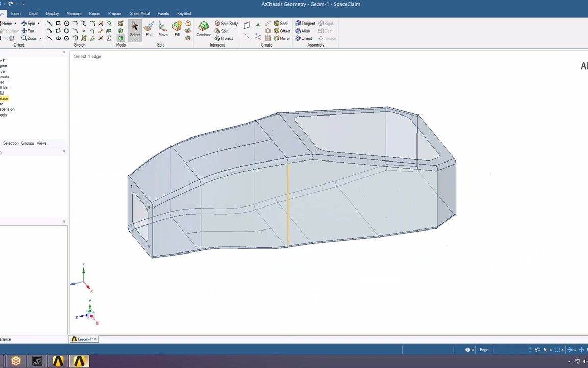The height and width of the screenshot is (368, 588).
Task: Select the Pull tool
Action: 149,31
